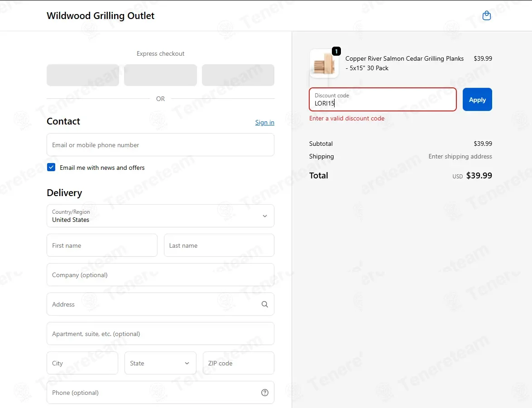Focus the Company (optional) field

click(160, 274)
